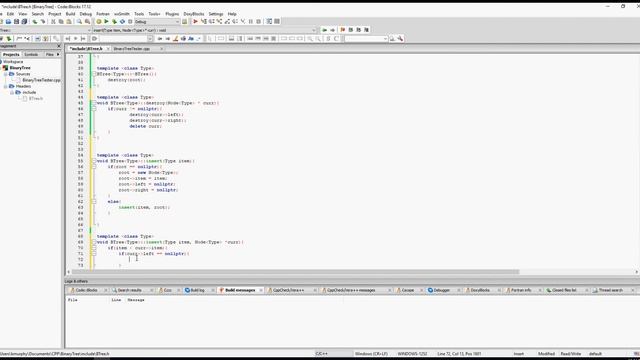Fold the else block at line 62
The image size is (640, 360).
coord(94,202)
